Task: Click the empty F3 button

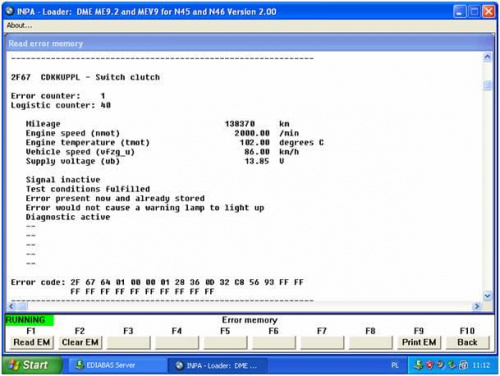Action: [x=128, y=342]
